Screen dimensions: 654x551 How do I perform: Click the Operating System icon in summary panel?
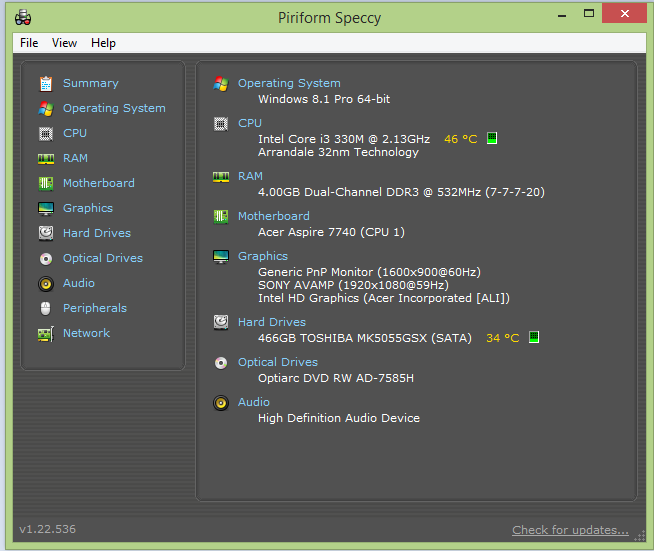pyautogui.click(x=221, y=84)
